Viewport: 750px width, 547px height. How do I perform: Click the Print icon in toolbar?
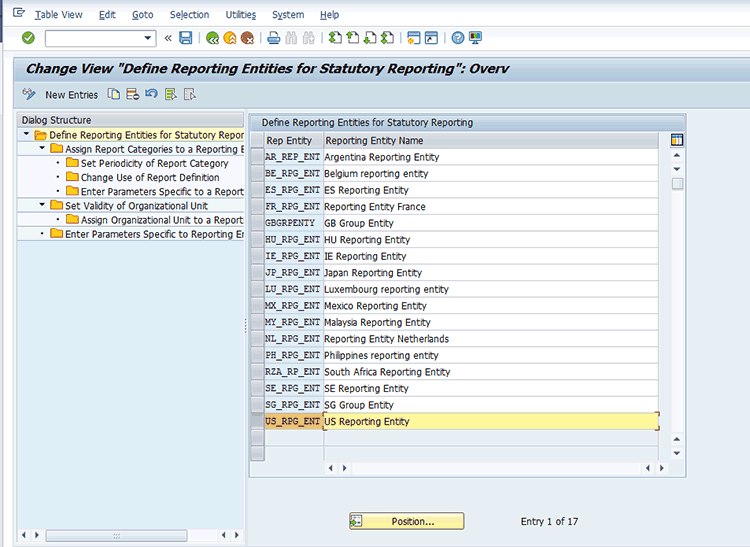coord(274,38)
